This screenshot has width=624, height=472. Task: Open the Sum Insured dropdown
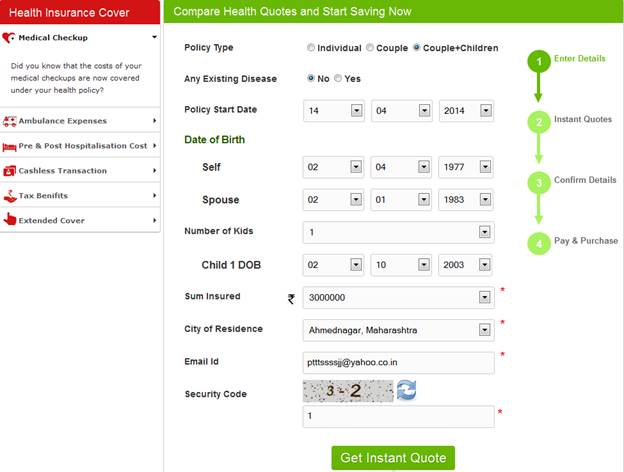(x=485, y=298)
